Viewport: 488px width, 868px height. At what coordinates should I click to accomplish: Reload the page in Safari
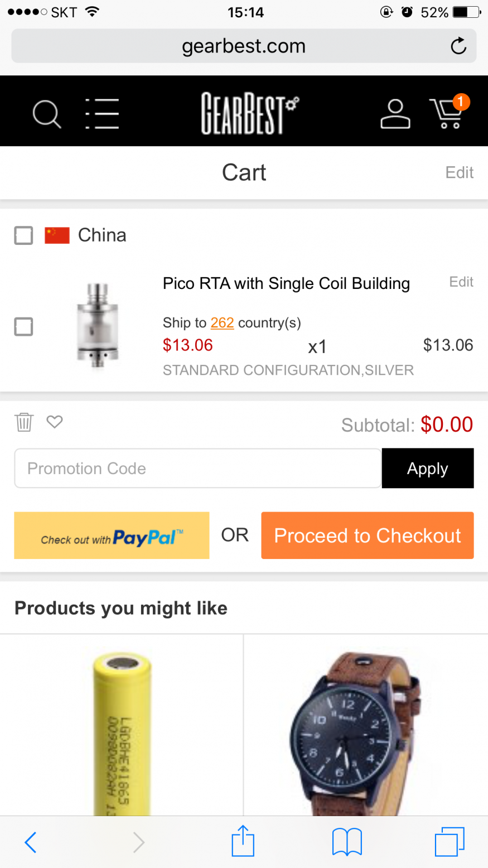click(458, 46)
